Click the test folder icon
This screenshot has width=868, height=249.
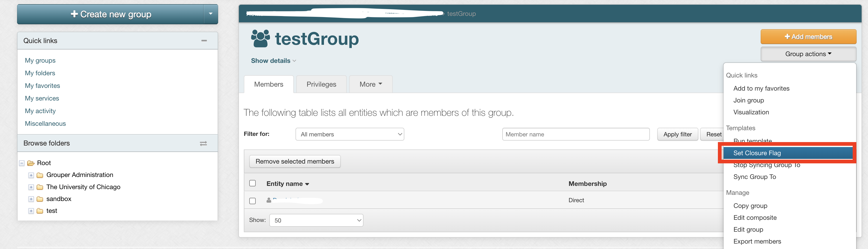point(40,211)
